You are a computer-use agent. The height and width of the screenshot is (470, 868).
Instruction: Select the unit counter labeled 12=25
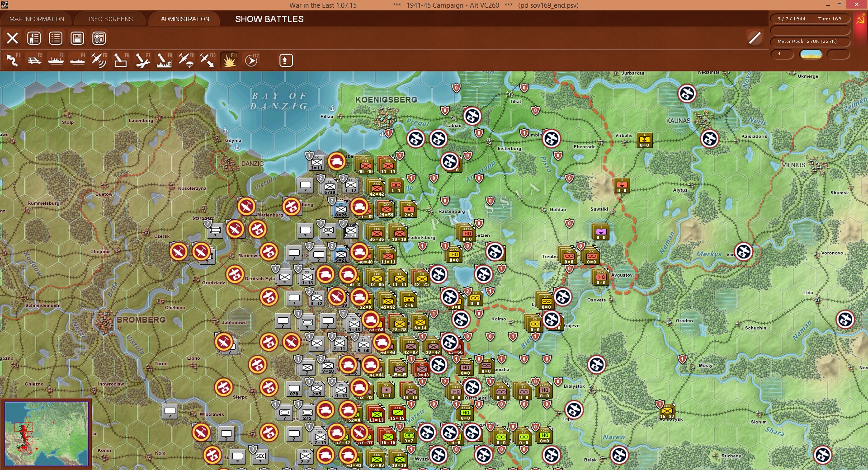[x=421, y=278]
